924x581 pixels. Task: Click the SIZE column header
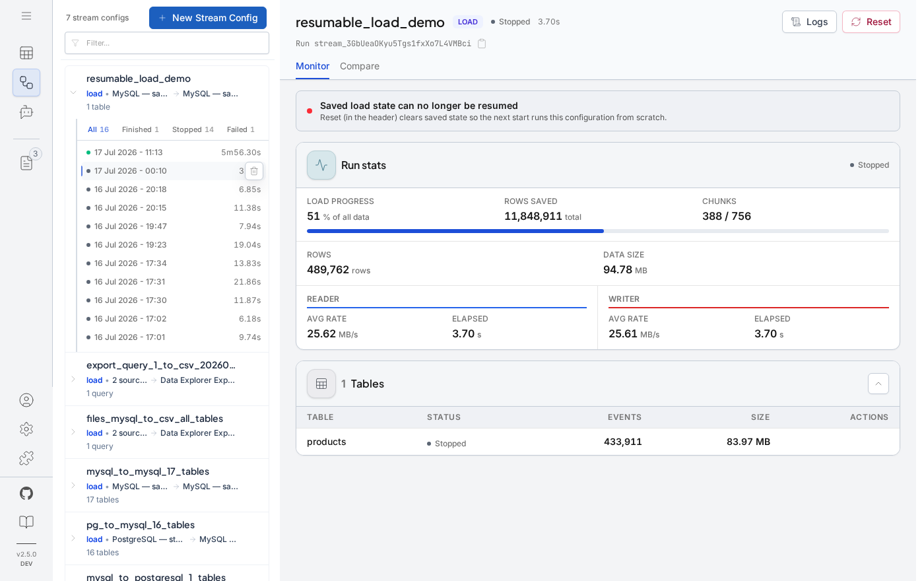click(x=760, y=417)
